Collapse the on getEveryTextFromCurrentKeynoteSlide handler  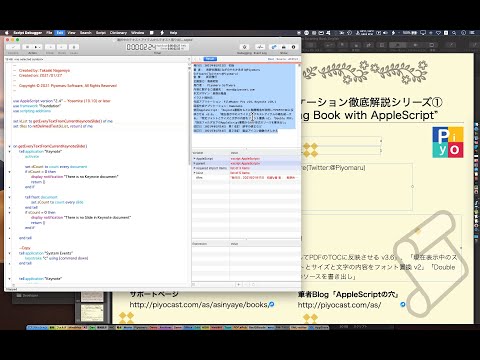tap(10, 146)
